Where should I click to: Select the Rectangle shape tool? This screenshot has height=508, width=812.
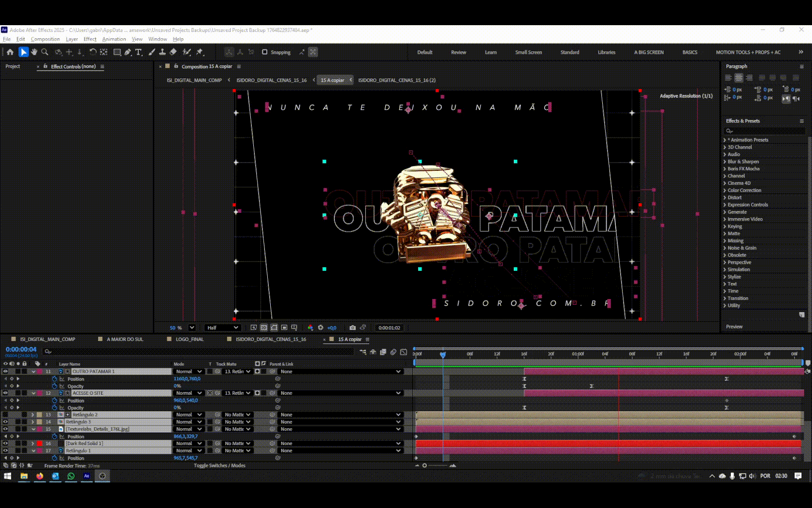coord(117,52)
